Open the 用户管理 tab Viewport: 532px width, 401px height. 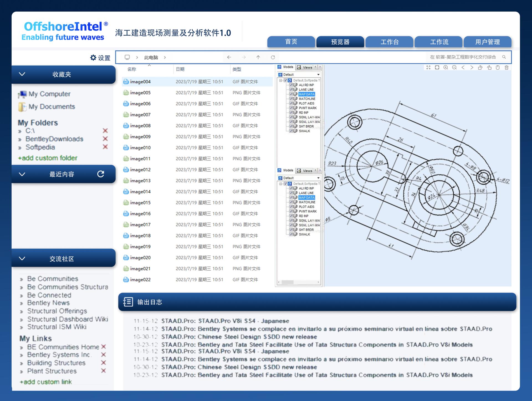[488, 42]
